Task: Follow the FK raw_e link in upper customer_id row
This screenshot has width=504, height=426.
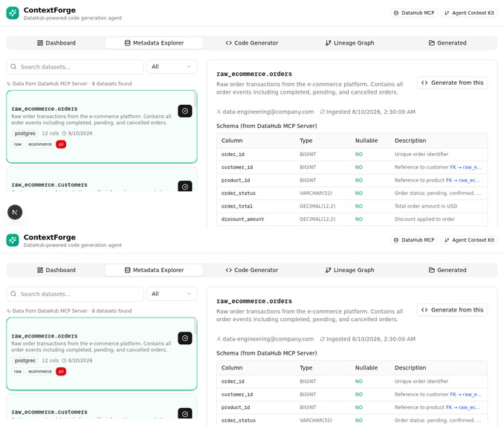Action: (466, 167)
